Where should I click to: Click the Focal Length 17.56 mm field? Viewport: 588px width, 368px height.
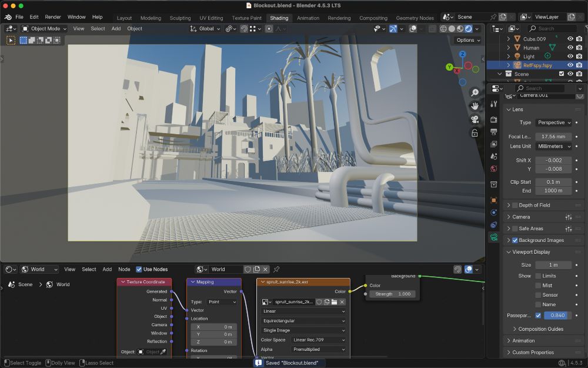(553, 136)
